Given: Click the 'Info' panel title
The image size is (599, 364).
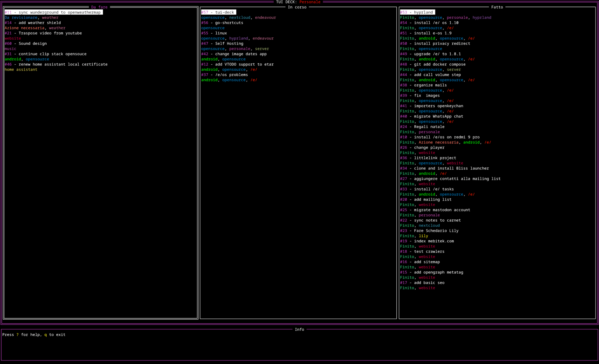Looking at the screenshot, I should (x=299, y=330).
